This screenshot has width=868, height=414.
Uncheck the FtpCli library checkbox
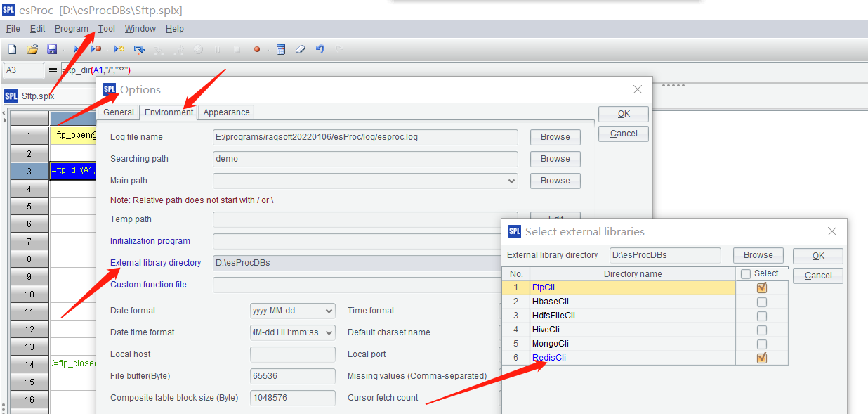(762, 287)
